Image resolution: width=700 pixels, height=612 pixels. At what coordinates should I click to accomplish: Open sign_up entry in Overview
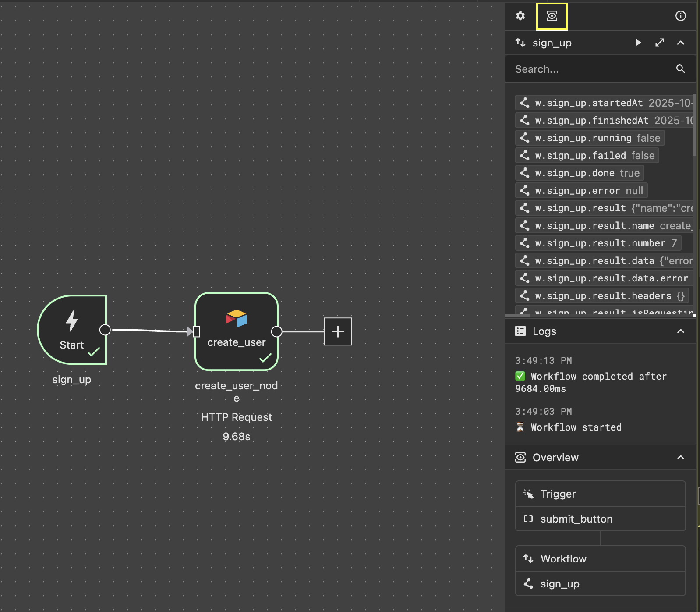[601, 584]
